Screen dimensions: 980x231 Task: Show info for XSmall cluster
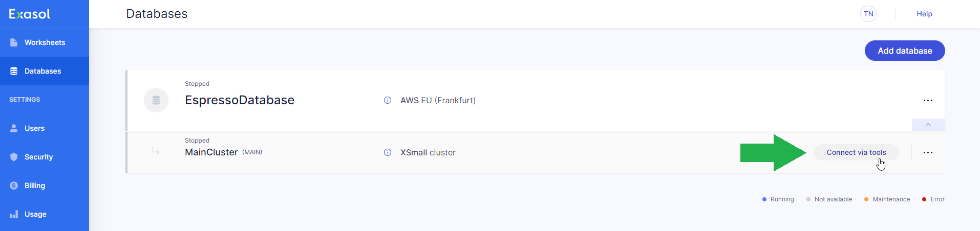coord(388,152)
